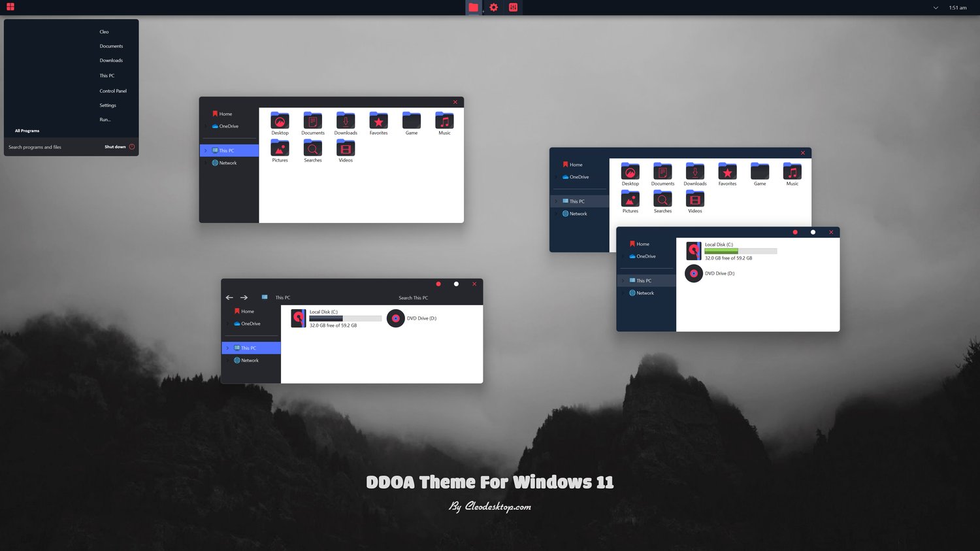Open Desktop folder in the right navy Explorer window
The image size is (980, 551).
(630, 175)
